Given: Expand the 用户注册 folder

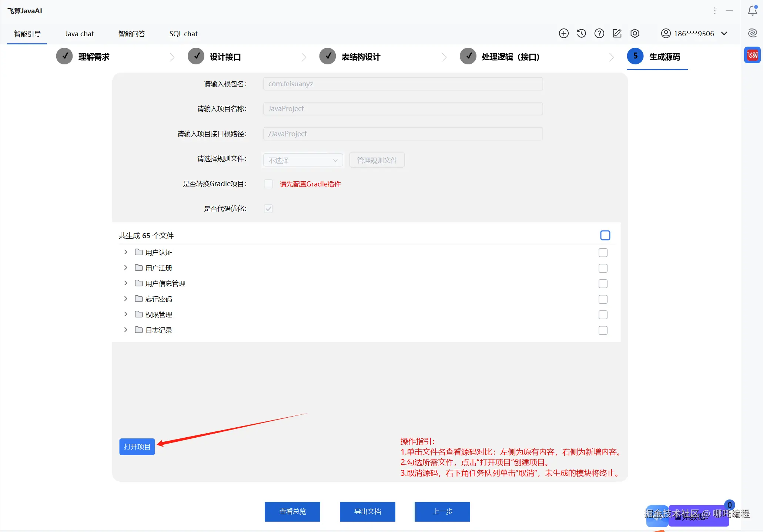Looking at the screenshot, I should pos(126,268).
